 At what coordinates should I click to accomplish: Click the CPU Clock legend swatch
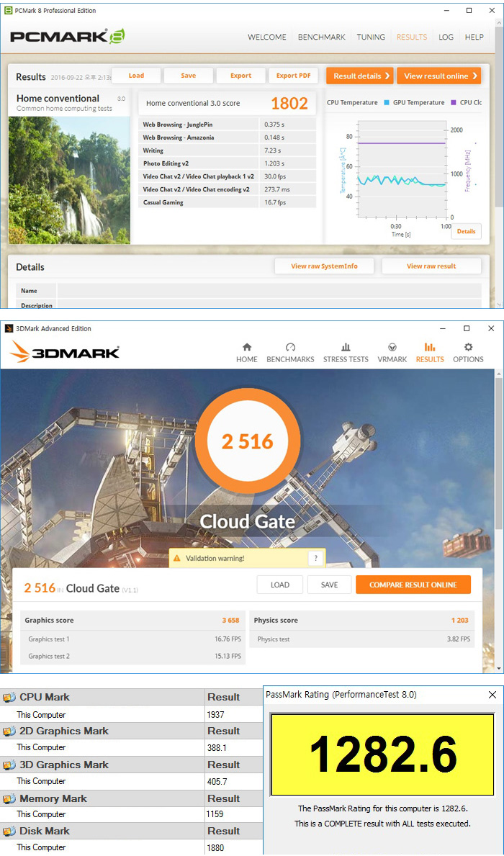(x=454, y=103)
